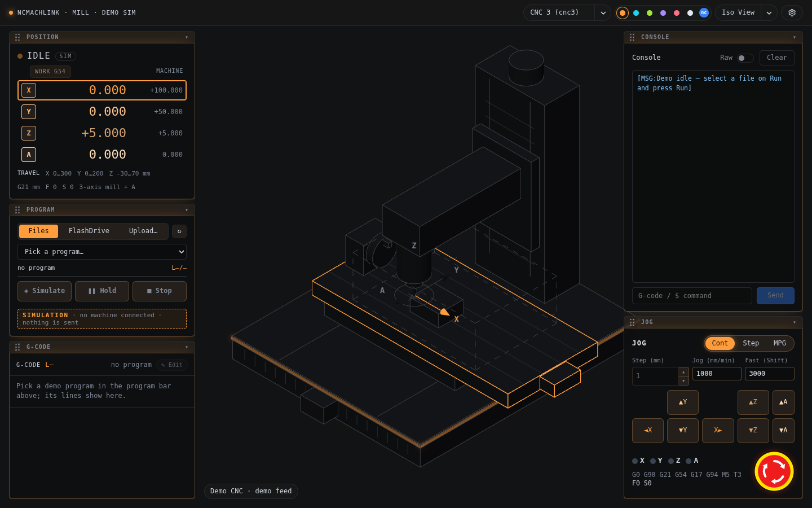Focus the G-code / $ command input

(692, 296)
